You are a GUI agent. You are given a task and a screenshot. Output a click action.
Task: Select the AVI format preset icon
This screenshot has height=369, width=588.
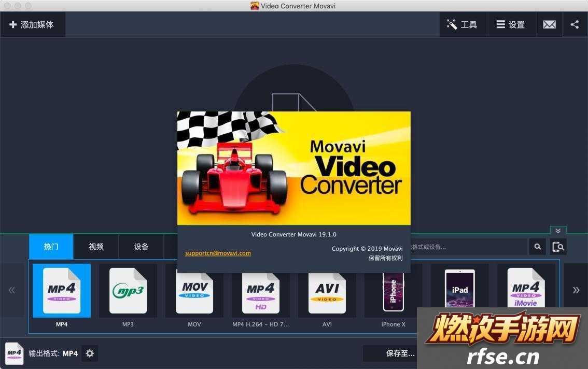click(327, 292)
